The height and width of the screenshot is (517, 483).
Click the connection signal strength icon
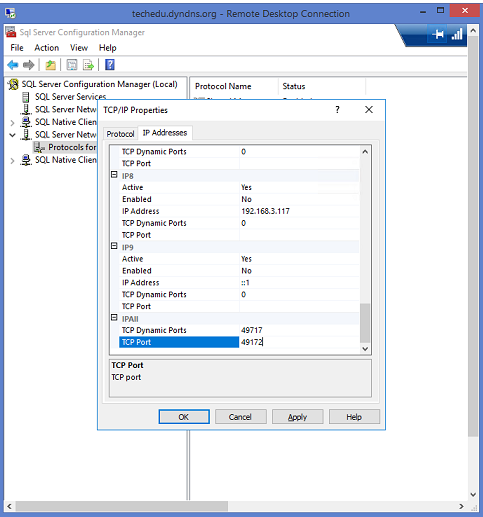coord(457,34)
